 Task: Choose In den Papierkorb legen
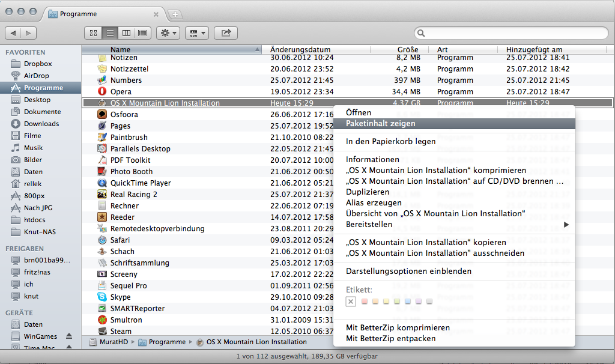pyautogui.click(x=454, y=141)
